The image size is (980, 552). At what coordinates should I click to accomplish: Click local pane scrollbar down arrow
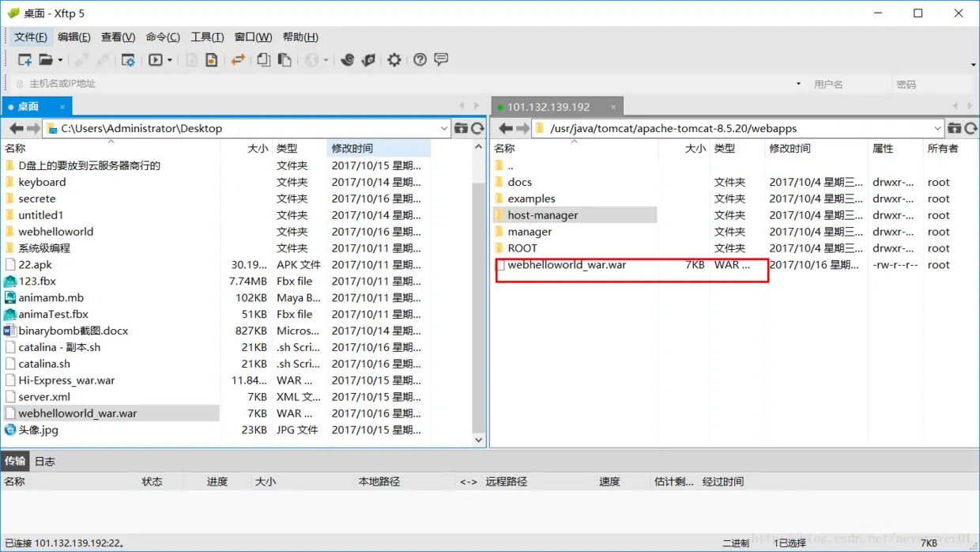coord(478,440)
